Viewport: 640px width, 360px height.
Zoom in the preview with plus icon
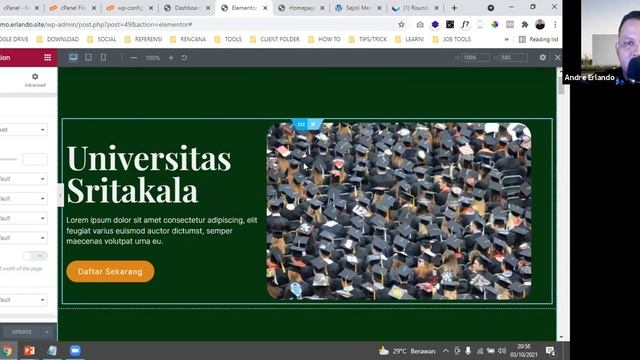click(171, 58)
